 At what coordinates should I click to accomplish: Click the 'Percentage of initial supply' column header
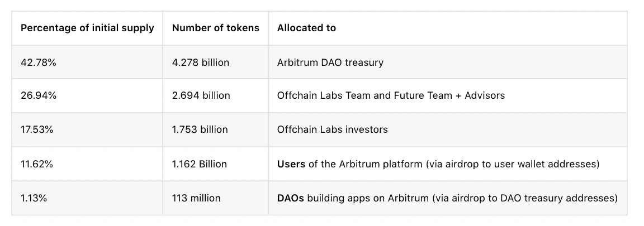coord(87,28)
